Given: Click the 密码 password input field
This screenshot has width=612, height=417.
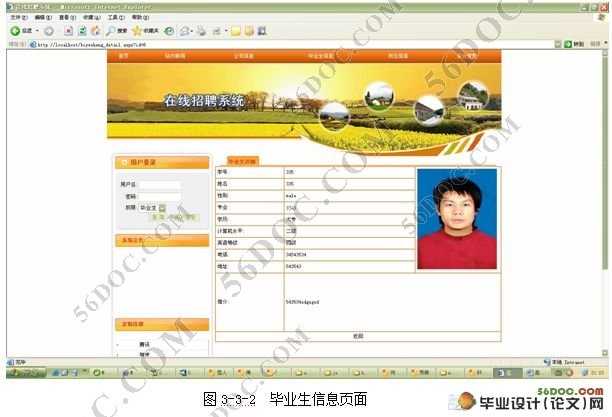Looking at the screenshot, I should click(160, 196).
